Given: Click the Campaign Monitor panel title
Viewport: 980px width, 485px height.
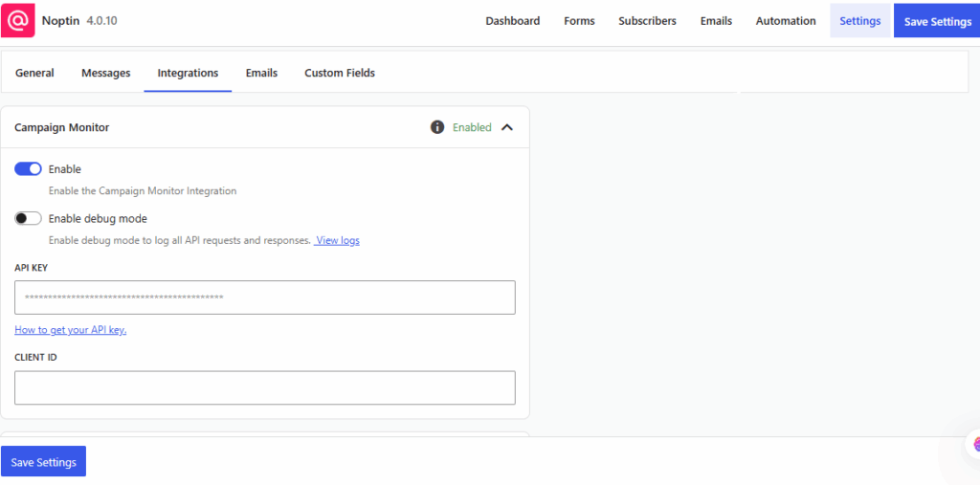Looking at the screenshot, I should pos(62,127).
